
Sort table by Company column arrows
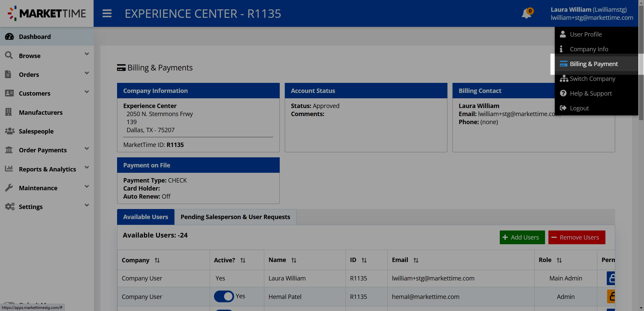click(x=157, y=260)
